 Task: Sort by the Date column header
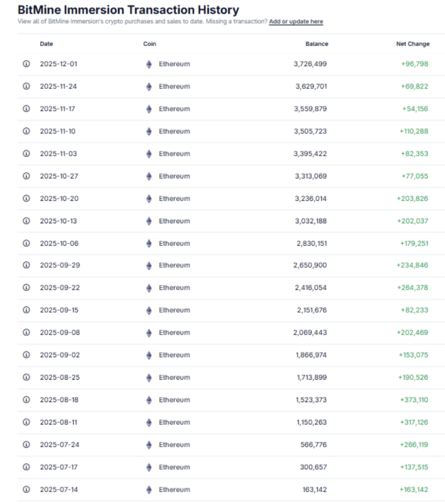(46, 44)
